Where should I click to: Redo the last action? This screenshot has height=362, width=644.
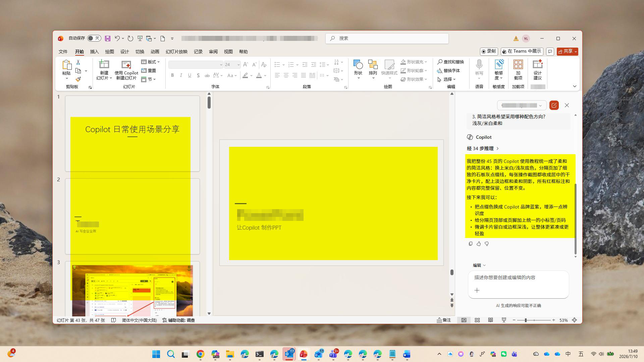(130, 39)
